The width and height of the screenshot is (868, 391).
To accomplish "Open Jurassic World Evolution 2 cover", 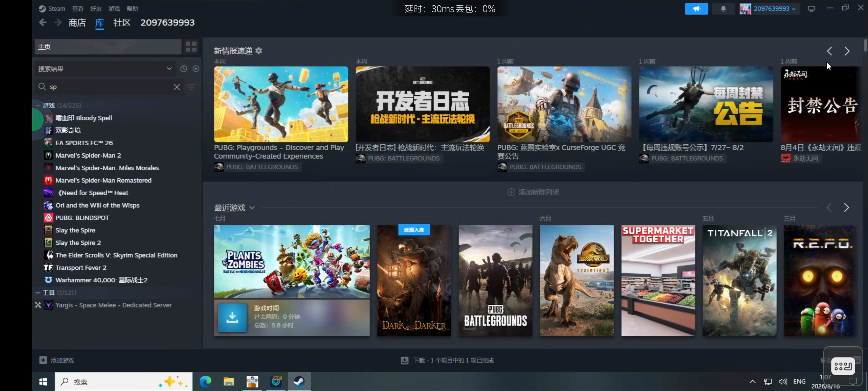I will (x=577, y=281).
